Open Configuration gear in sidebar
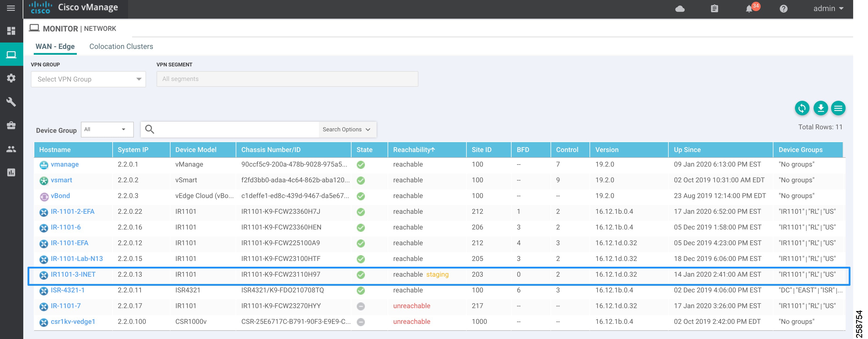The image size is (868, 339). [x=11, y=78]
